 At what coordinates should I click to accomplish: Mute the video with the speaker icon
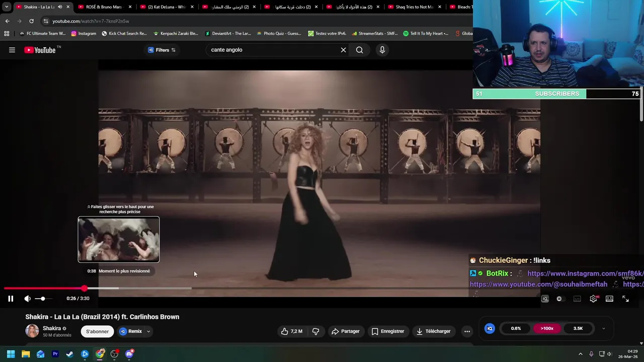[x=27, y=299]
